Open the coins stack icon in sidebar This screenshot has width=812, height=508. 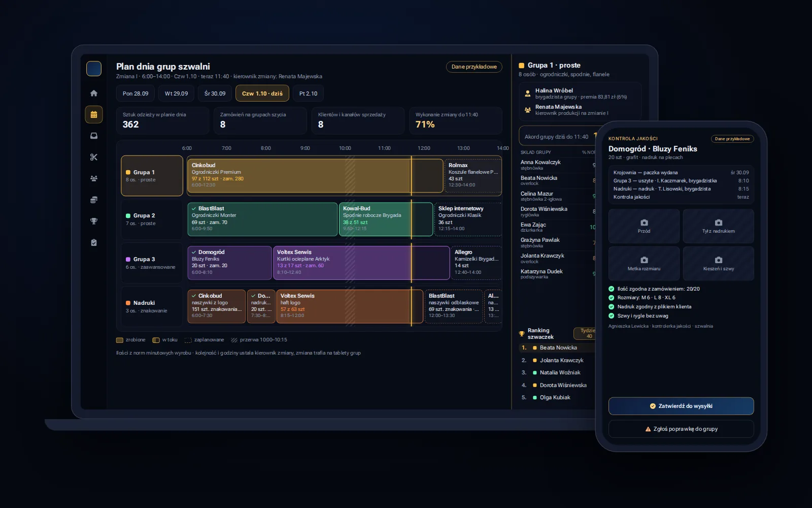[x=94, y=200]
